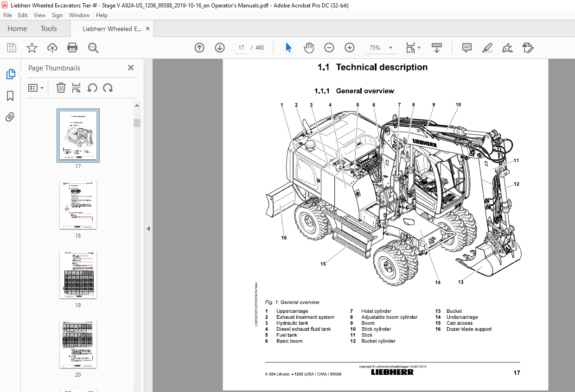The height and width of the screenshot is (392, 575).
Task: Click the 'Page Thumbnails' panel title
Action: [x=54, y=68]
